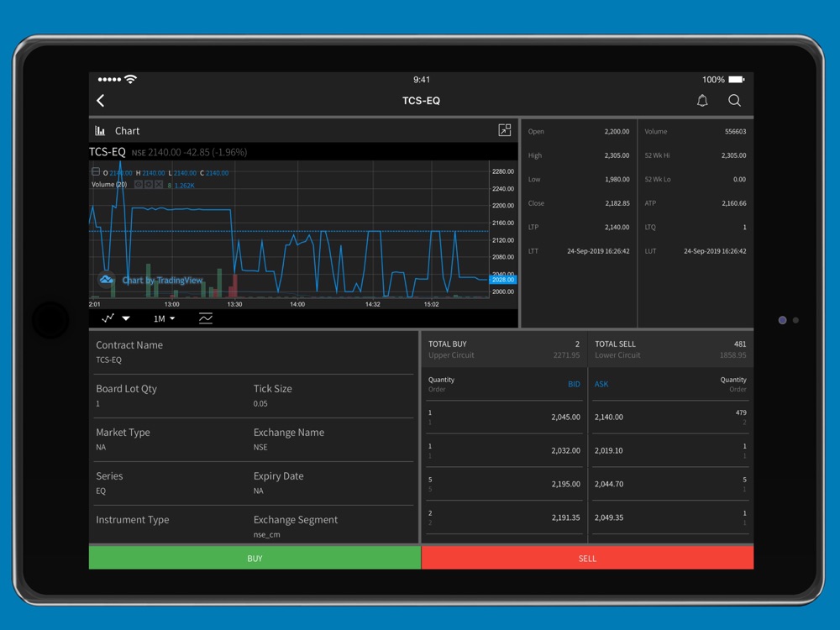
Task: Select bid price 2,191.35
Action: click(565, 518)
